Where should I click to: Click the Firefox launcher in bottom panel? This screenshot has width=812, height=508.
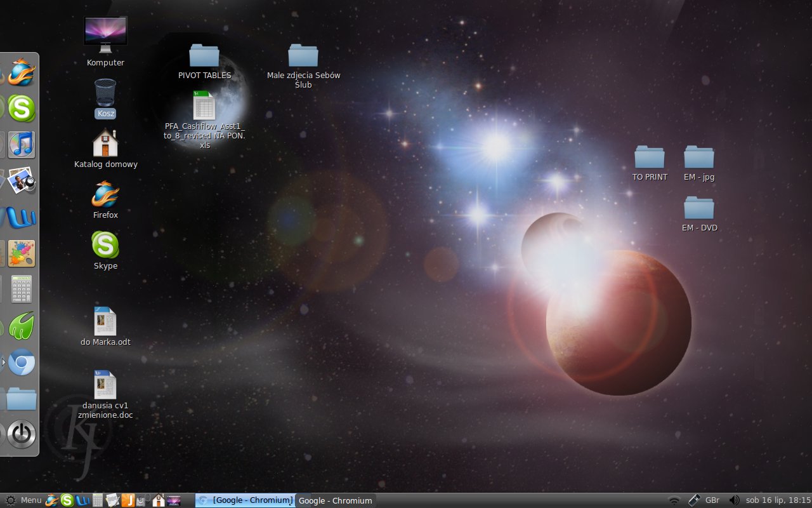51,500
